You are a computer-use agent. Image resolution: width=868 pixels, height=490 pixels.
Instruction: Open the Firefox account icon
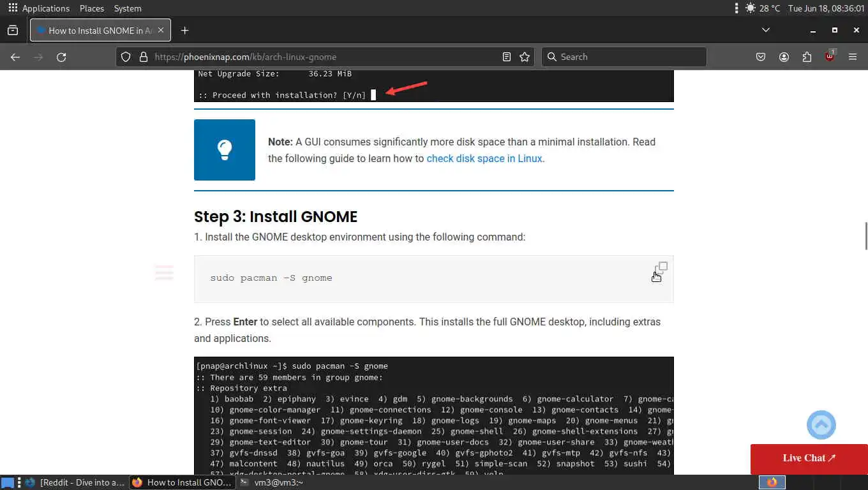pos(784,57)
